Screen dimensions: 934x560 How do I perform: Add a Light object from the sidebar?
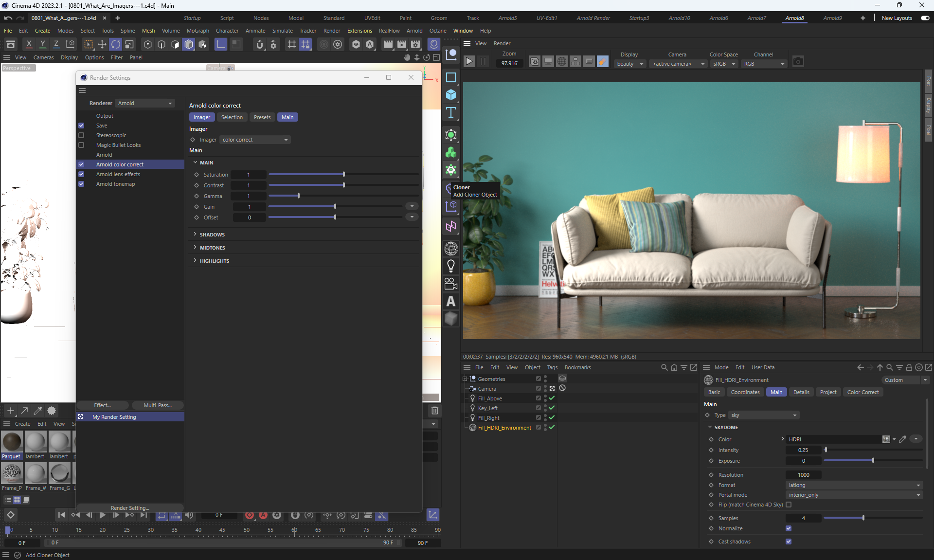click(x=451, y=266)
